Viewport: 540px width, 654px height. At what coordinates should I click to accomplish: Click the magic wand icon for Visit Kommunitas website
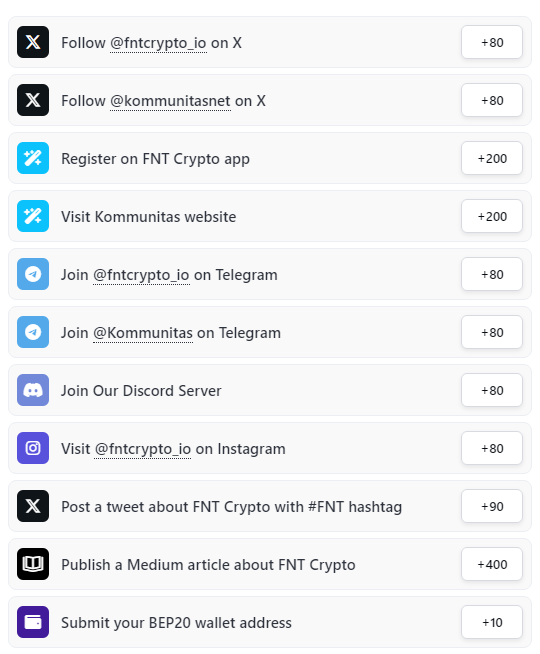(x=33, y=216)
